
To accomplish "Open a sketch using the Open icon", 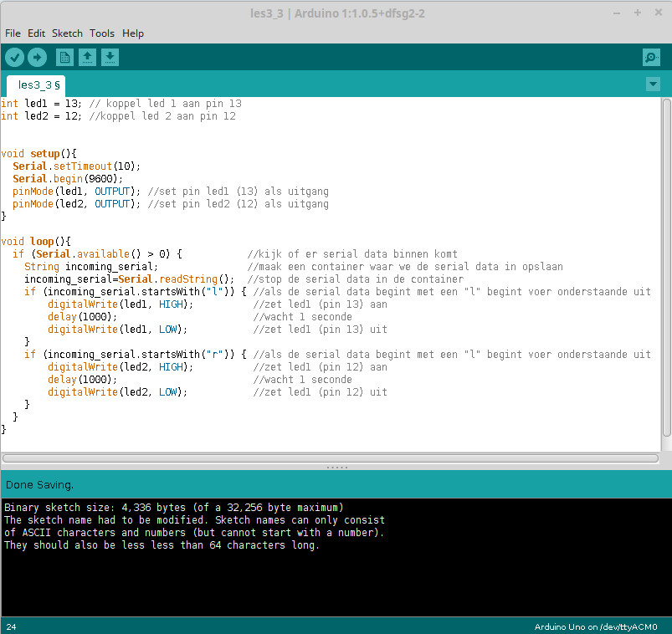I will (x=87, y=57).
